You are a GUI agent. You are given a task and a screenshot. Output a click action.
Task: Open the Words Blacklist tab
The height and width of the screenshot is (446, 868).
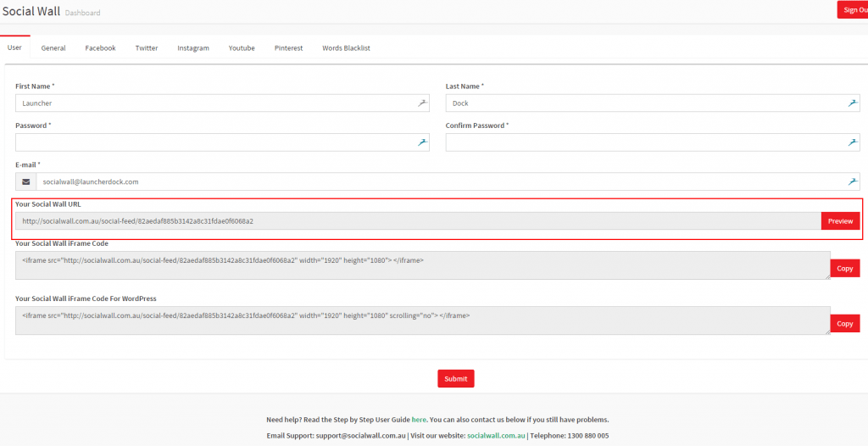click(346, 48)
